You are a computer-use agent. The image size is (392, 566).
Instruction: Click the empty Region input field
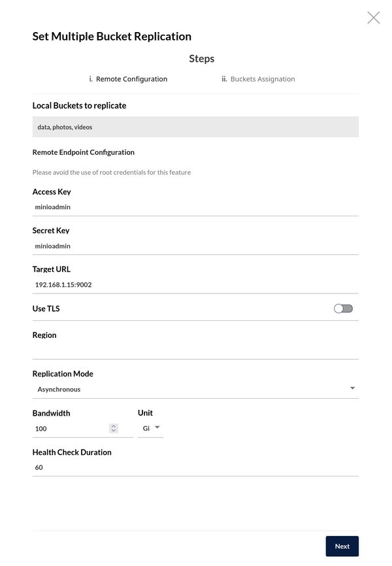(x=195, y=350)
